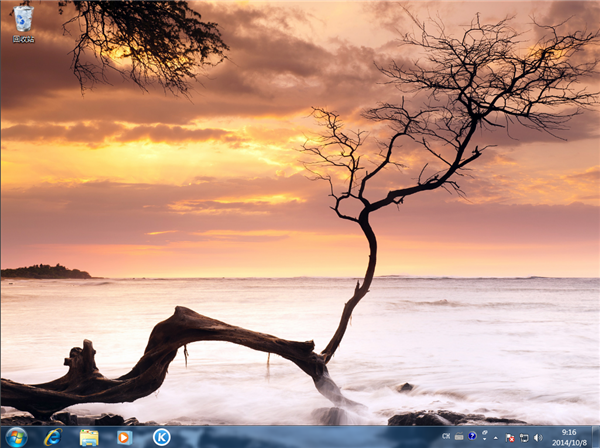
Task: Click the 2014/10/8 date in tray
Action: [x=569, y=442]
